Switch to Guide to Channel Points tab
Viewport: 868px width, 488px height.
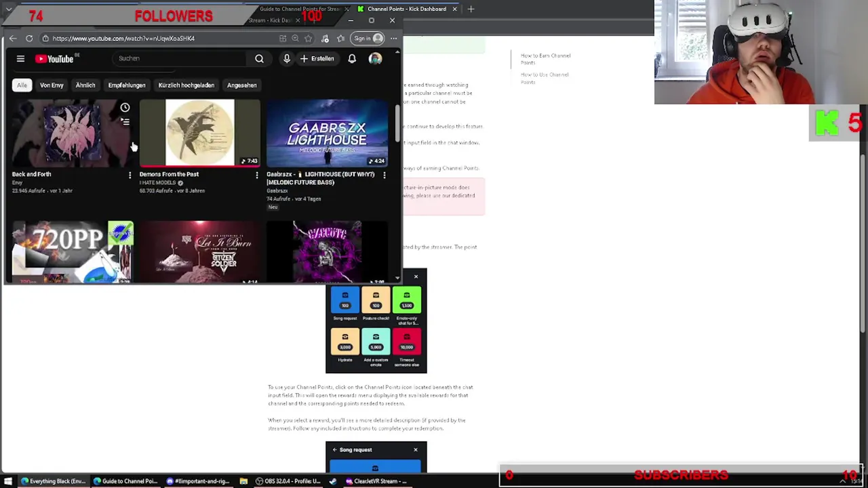coord(298,9)
